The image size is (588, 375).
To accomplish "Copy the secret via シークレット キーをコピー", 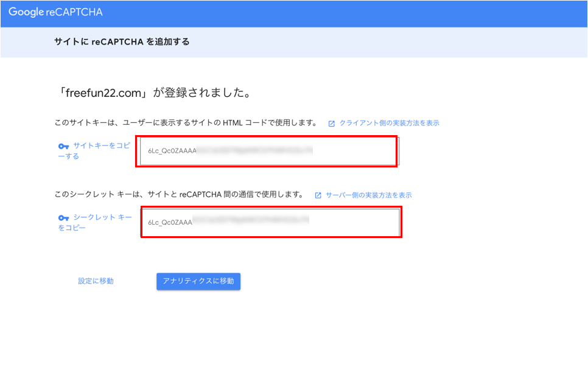I will click(95, 222).
